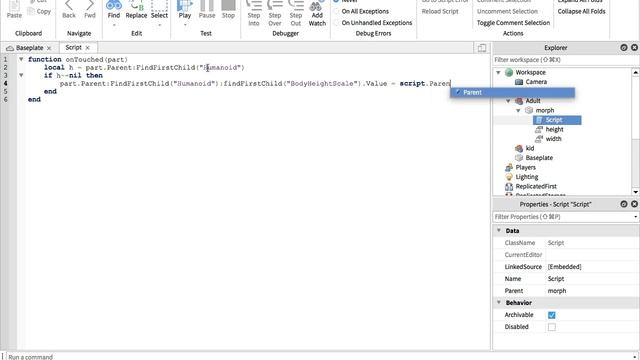Select Adult model in Explorer

coord(533,101)
